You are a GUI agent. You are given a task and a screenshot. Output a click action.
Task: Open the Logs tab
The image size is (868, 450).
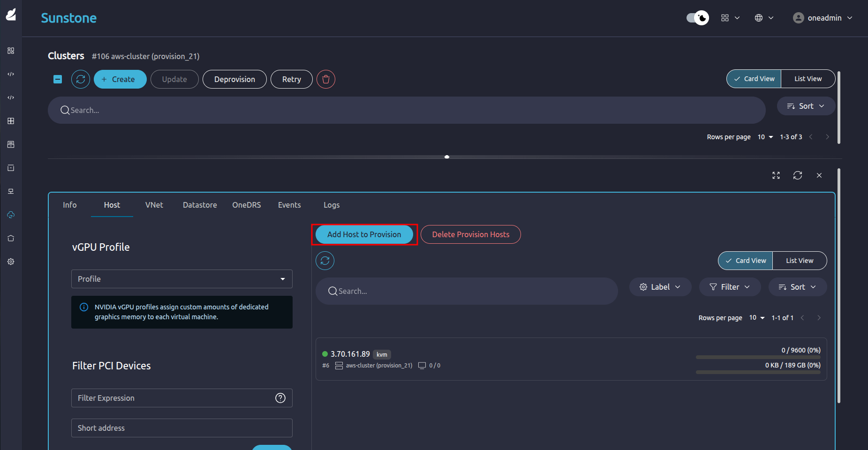coord(332,205)
